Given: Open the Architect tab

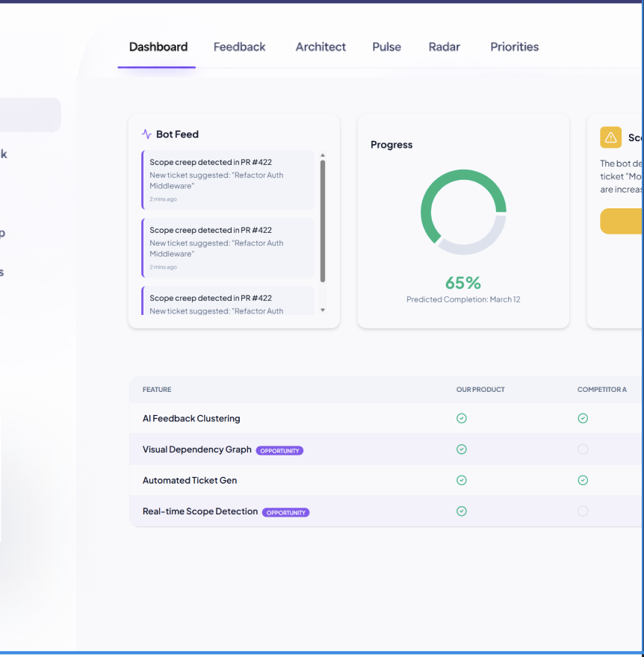Looking at the screenshot, I should 321,46.
